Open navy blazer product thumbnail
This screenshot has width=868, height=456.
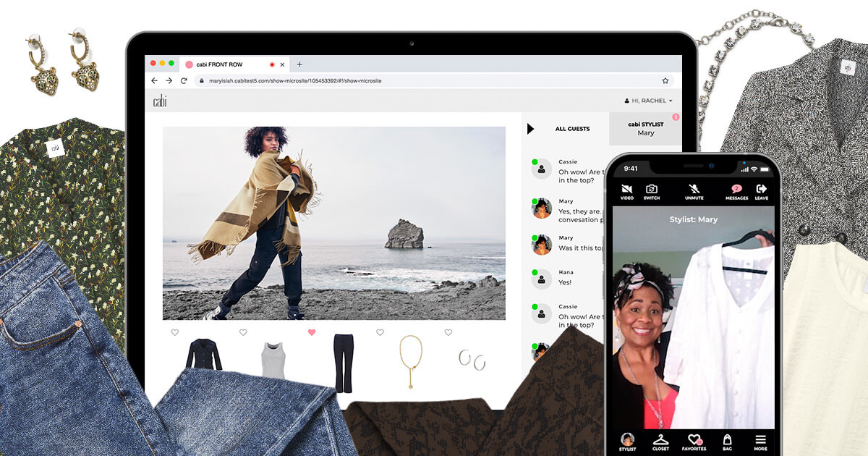tap(205, 355)
